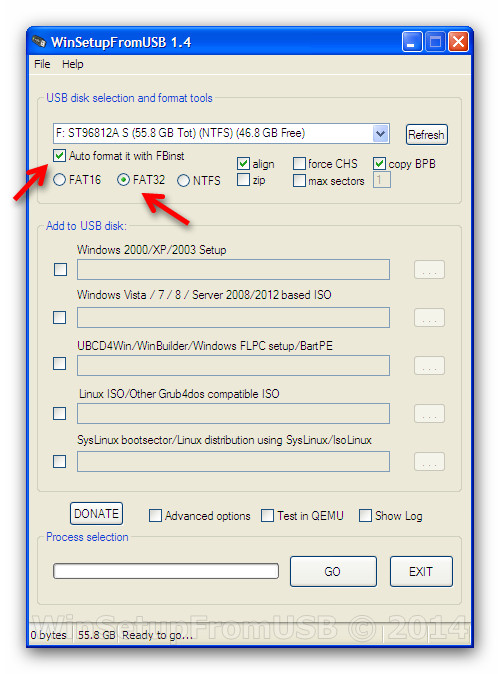Tick the Test in QEMU checkbox
The height and width of the screenshot is (674, 500).
coord(267,515)
